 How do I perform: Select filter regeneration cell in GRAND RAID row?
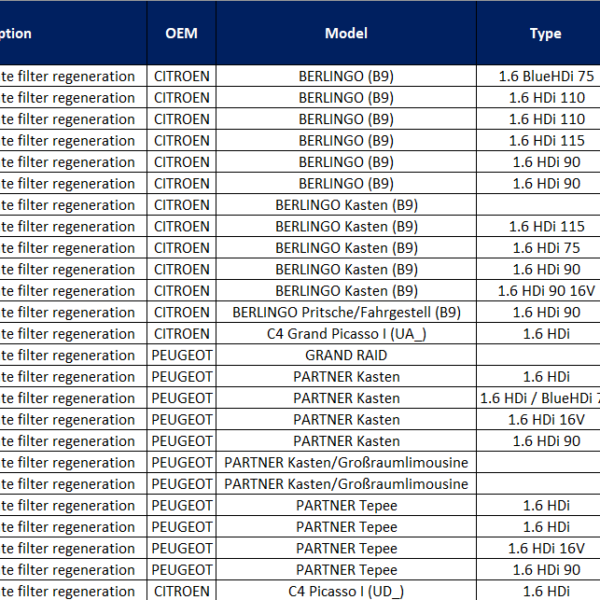73,355
